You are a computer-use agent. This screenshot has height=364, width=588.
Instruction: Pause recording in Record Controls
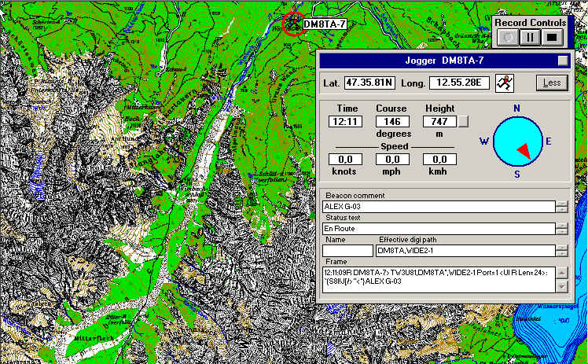(x=530, y=38)
